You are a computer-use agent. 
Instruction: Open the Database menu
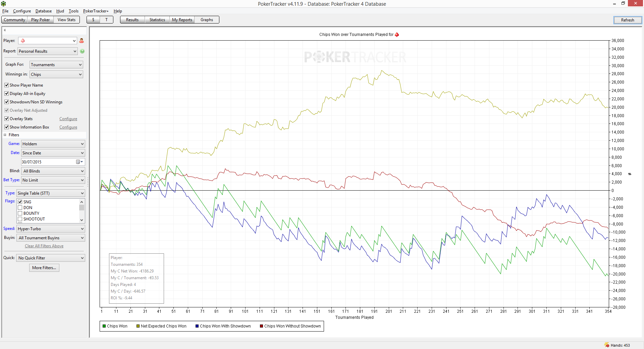(x=44, y=11)
